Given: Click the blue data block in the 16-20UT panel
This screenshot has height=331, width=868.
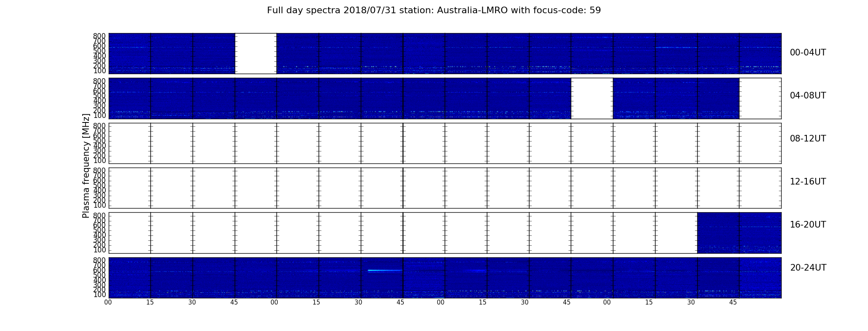Looking at the screenshot, I should [739, 233].
